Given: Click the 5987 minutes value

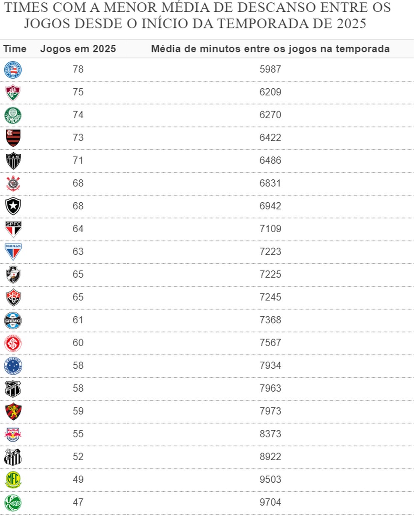Looking at the screenshot, I should 270,69.
